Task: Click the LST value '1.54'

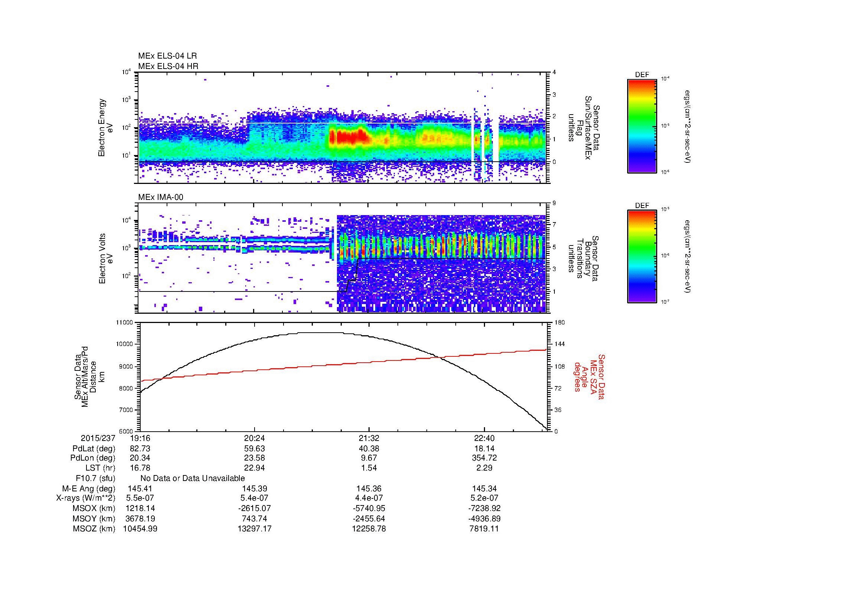Action: point(369,468)
